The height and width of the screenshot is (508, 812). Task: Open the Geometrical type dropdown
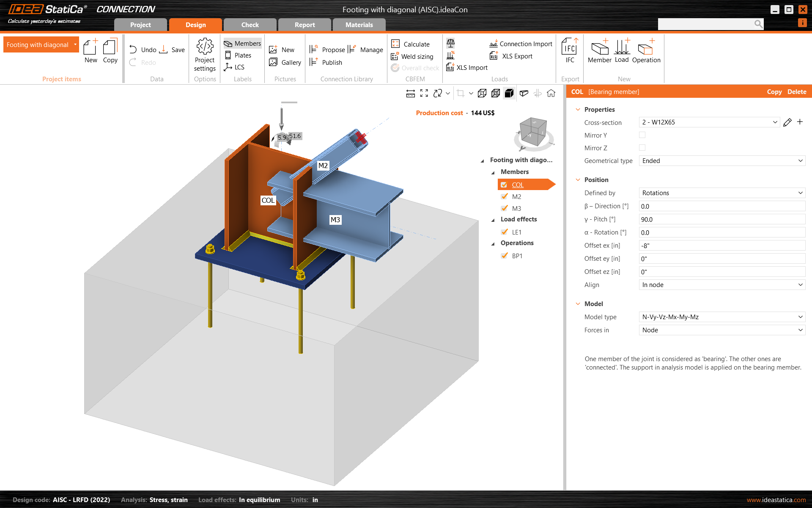800,161
